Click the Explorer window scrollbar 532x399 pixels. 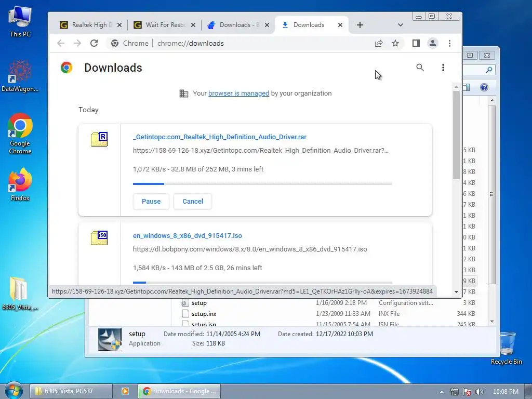pyautogui.click(x=491, y=194)
